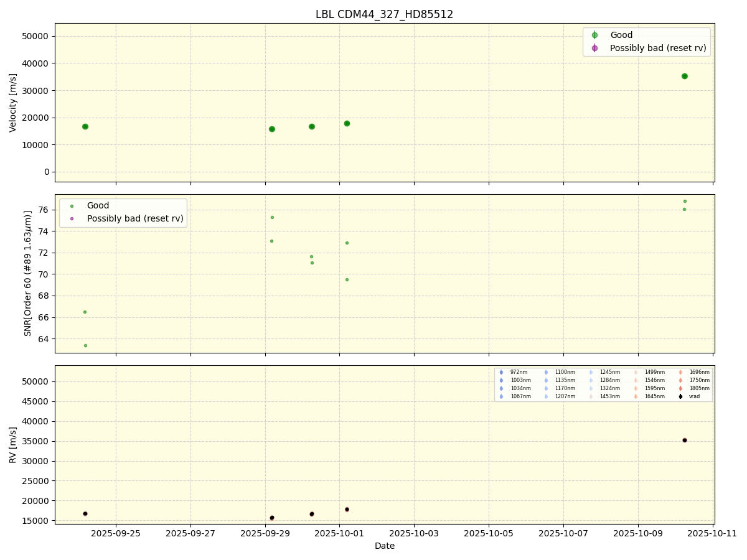The image size is (747, 560).
Task: Select the 1499nm legend marker
Action: click(636, 372)
